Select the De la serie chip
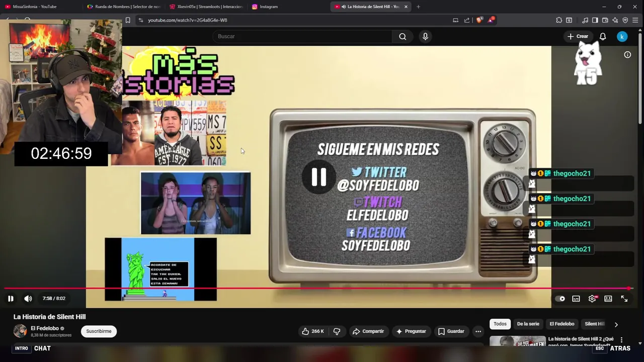644x362 pixels. (528, 324)
